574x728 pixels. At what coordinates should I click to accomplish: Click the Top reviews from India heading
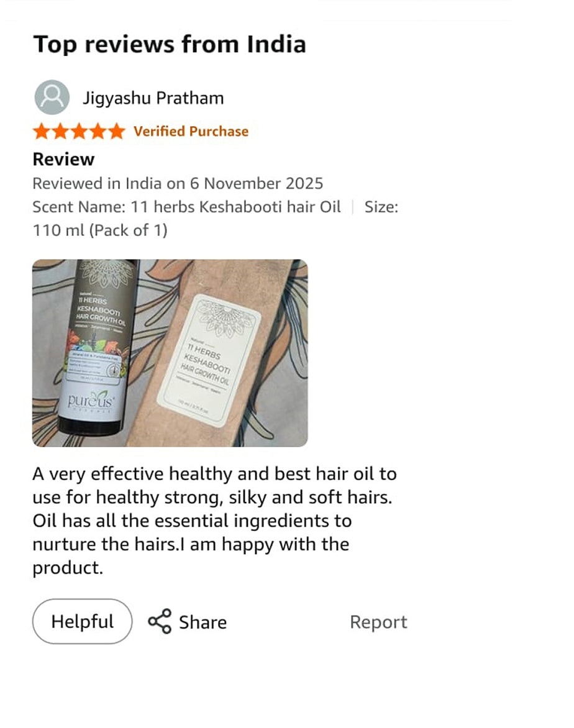(170, 45)
